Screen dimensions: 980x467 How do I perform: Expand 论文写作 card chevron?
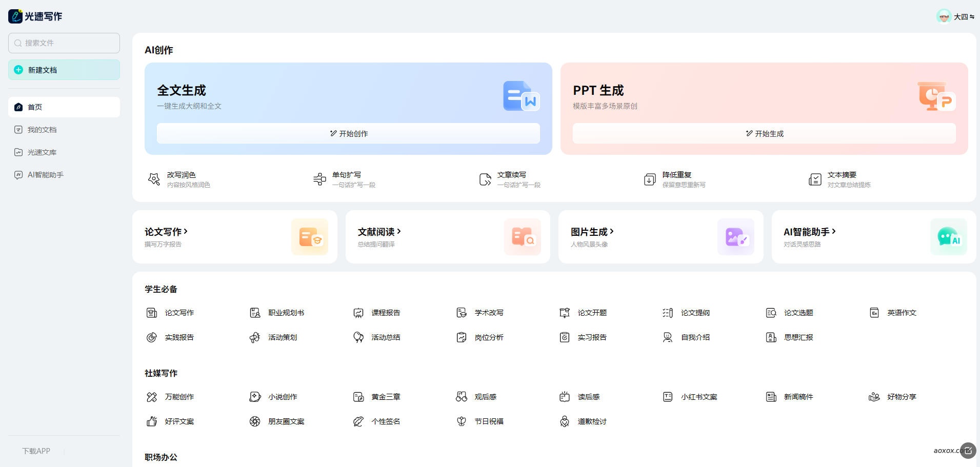[186, 232]
